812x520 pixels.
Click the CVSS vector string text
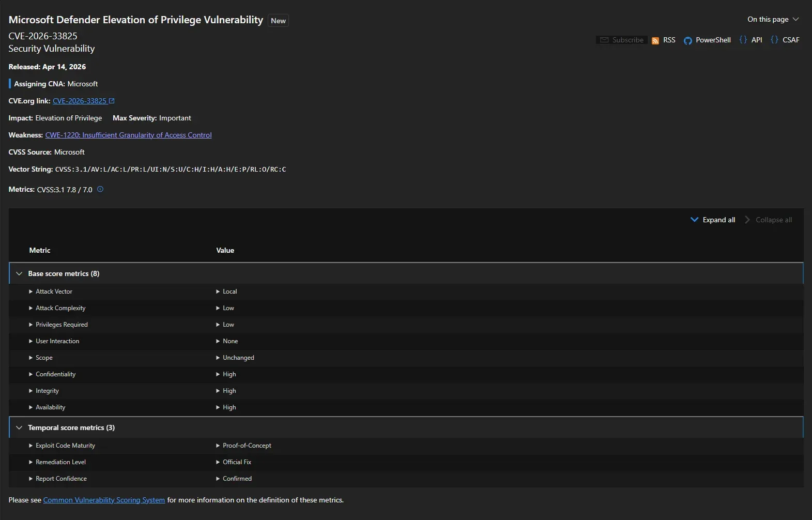(x=171, y=169)
